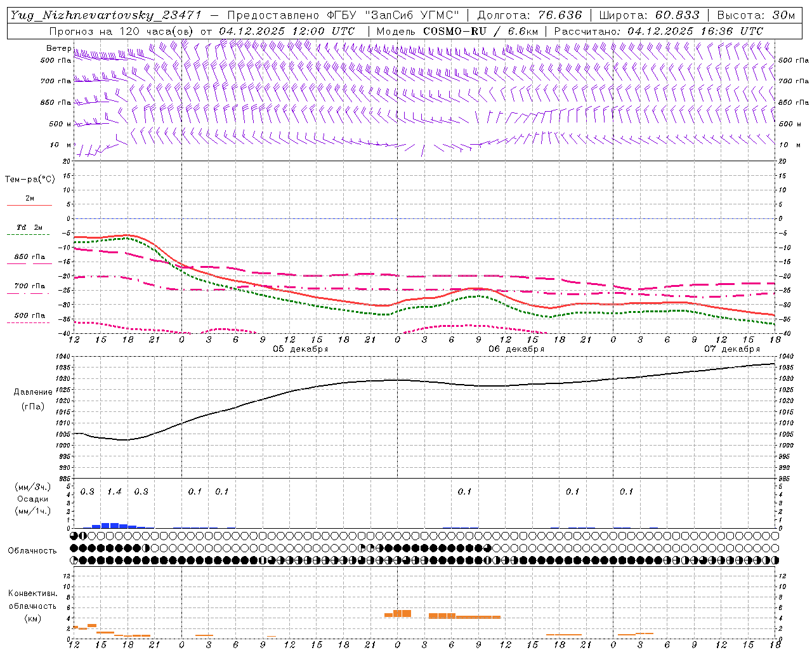Select the Прогноз на 120 часа(ов) text
The height and width of the screenshot is (650, 812).
[122, 31]
